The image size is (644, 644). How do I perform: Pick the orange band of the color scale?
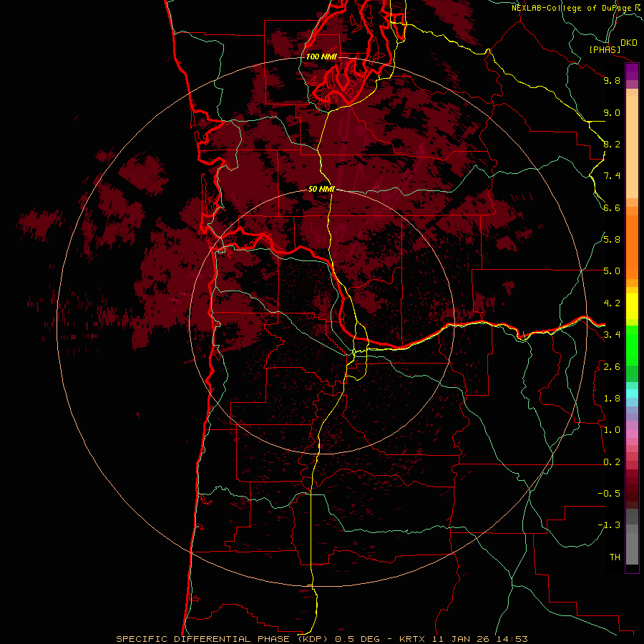coord(632,246)
